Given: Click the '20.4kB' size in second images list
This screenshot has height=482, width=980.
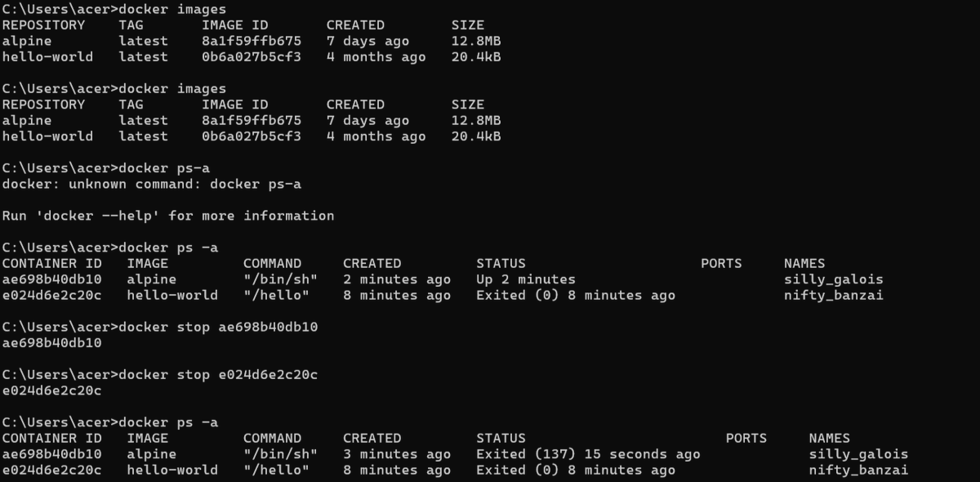Looking at the screenshot, I should (476, 136).
